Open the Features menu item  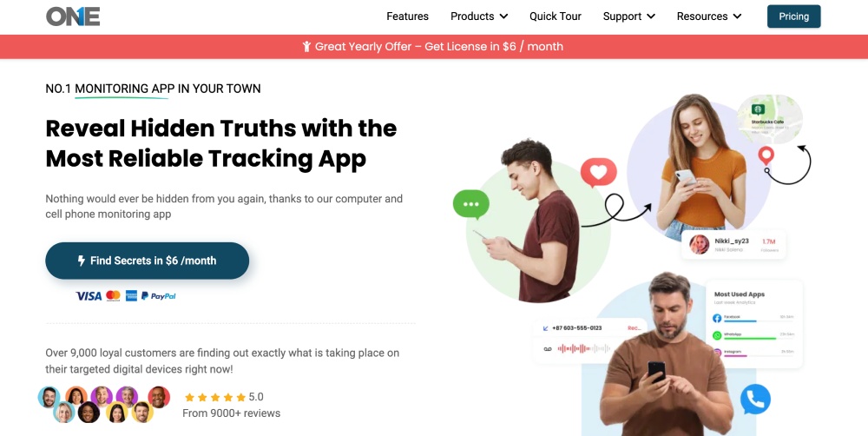(x=407, y=16)
